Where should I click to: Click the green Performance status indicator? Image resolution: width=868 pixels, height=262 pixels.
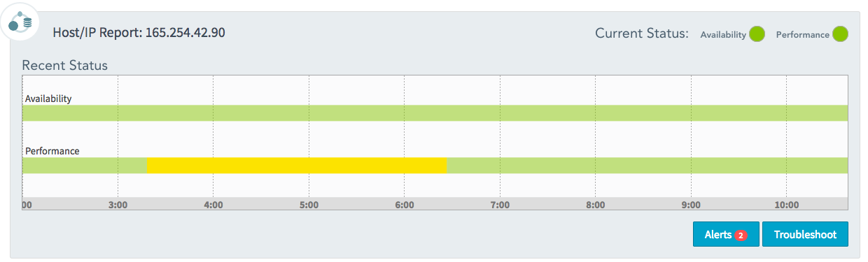(840, 34)
